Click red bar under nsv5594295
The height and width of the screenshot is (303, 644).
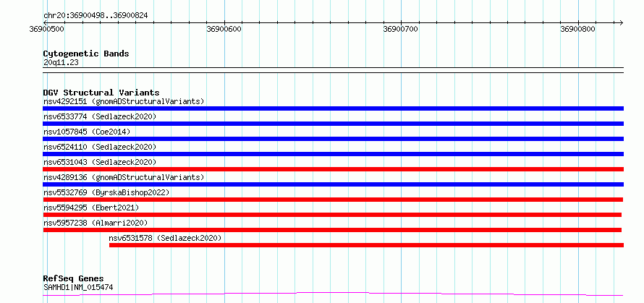point(332,215)
